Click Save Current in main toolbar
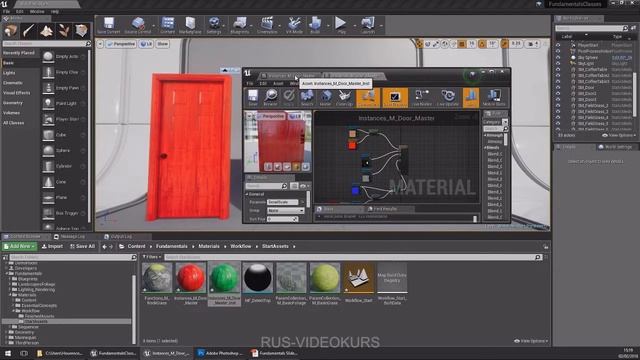 tap(108, 25)
